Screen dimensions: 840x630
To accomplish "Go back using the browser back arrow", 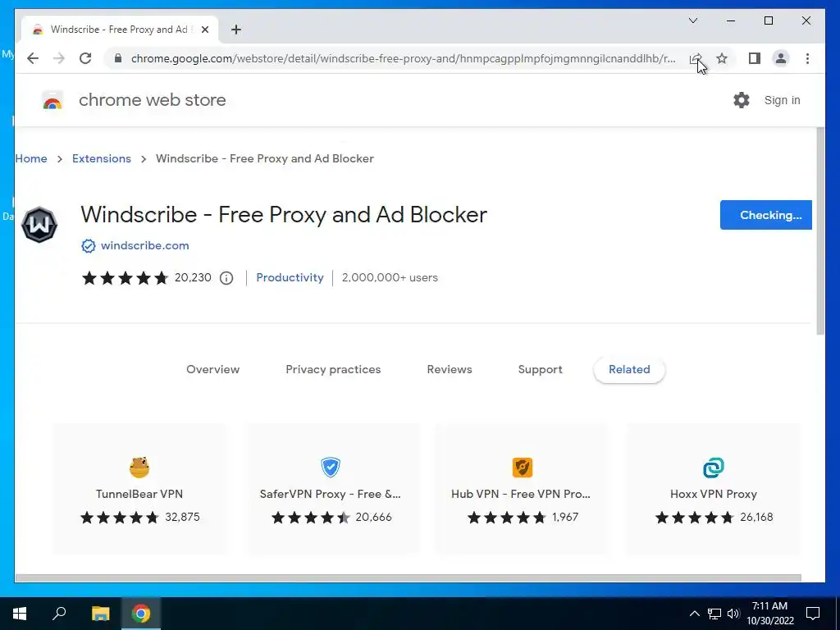I will coord(33,58).
